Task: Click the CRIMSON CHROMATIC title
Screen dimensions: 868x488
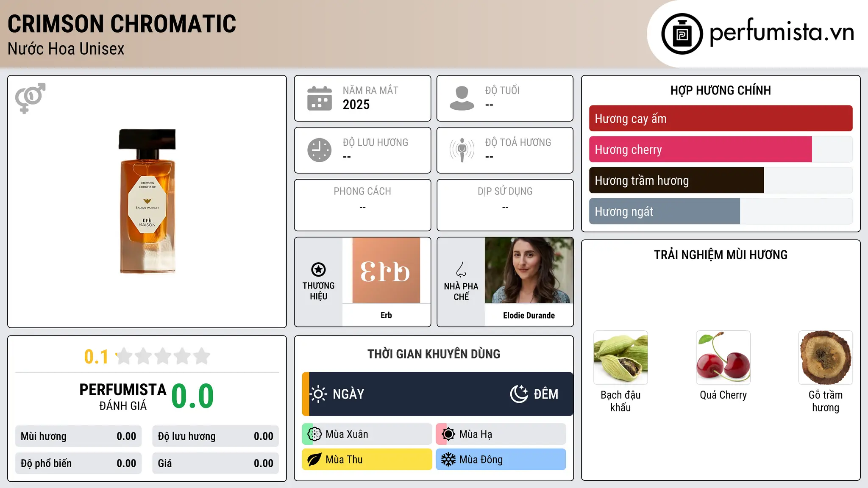Action: pos(122,24)
